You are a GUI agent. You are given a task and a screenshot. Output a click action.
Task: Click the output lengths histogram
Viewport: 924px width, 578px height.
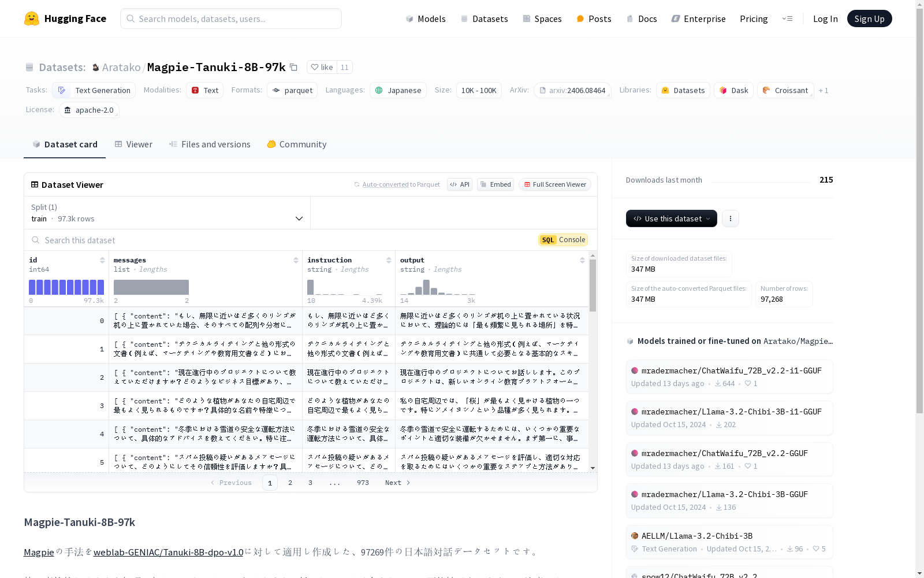pyautogui.click(x=438, y=287)
